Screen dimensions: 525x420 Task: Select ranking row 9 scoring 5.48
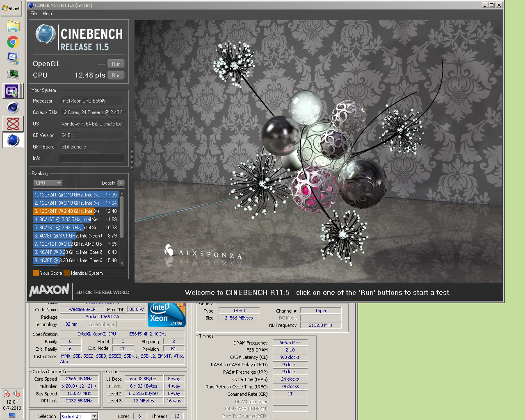75,260
